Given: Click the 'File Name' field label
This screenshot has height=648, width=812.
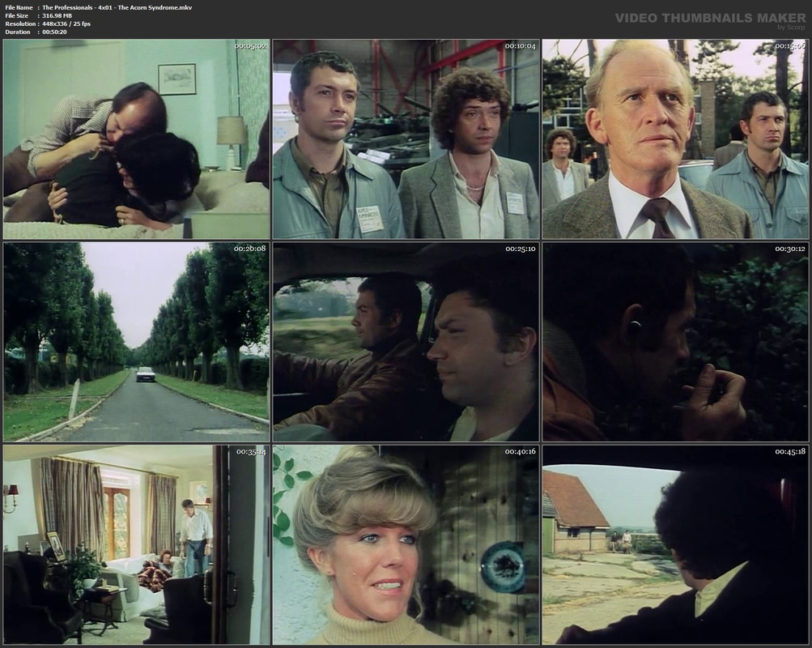Looking at the screenshot, I should coord(19,8).
